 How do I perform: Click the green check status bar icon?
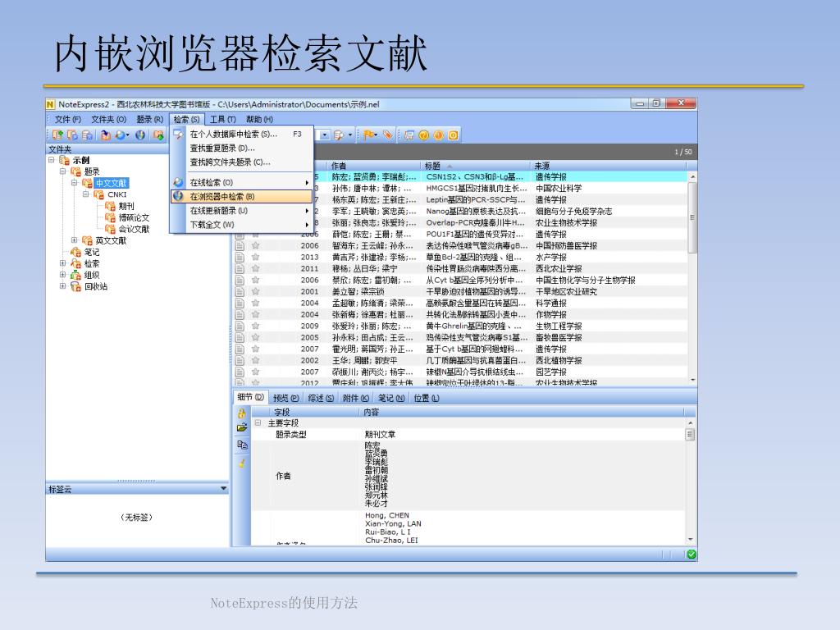pos(692,555)
